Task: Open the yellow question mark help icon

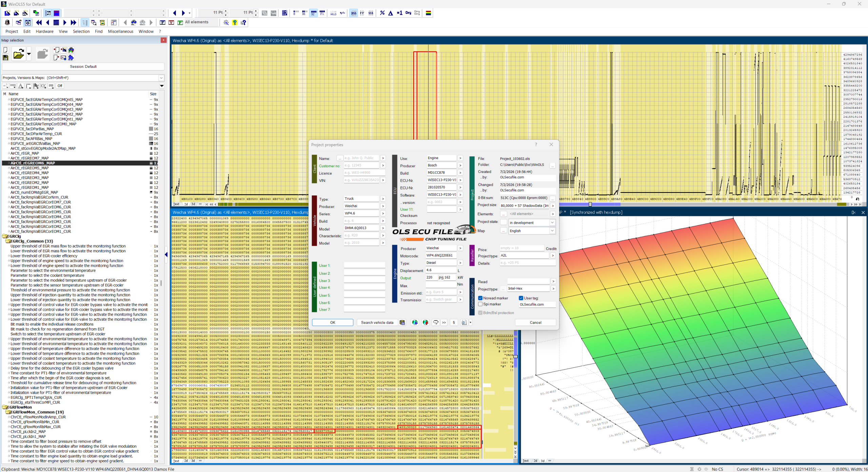Action: (235, 22)
